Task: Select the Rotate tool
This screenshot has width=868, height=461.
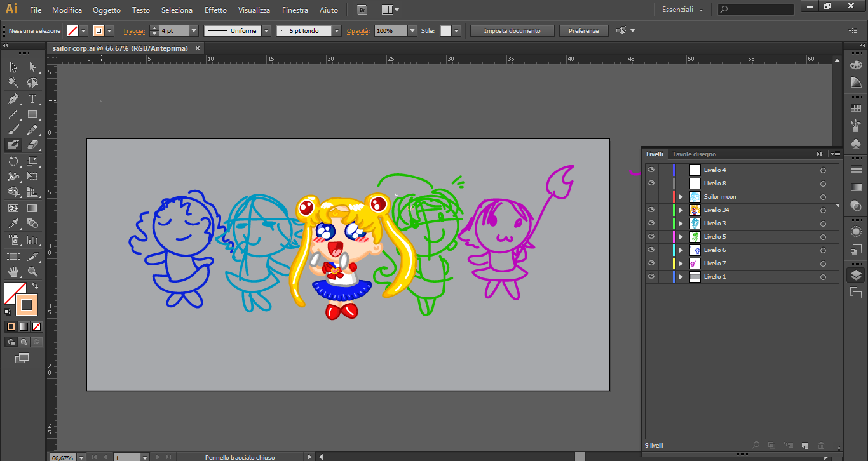Action: pos(13,161)
